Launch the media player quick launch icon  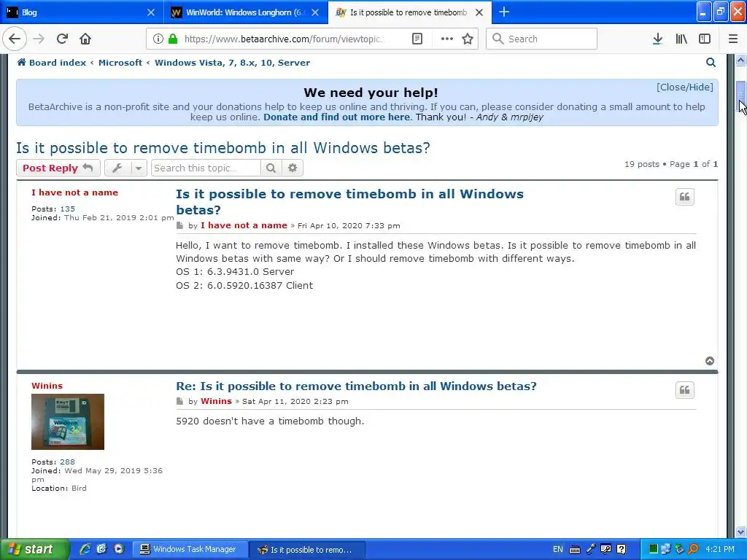[x=119, y=549]
